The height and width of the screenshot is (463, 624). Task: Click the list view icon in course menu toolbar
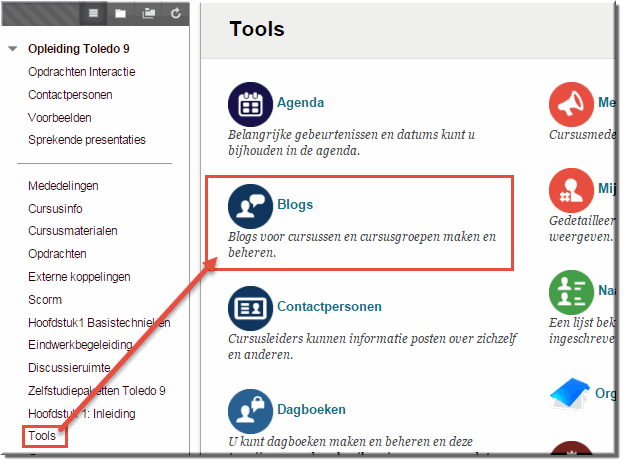(93, 13)
